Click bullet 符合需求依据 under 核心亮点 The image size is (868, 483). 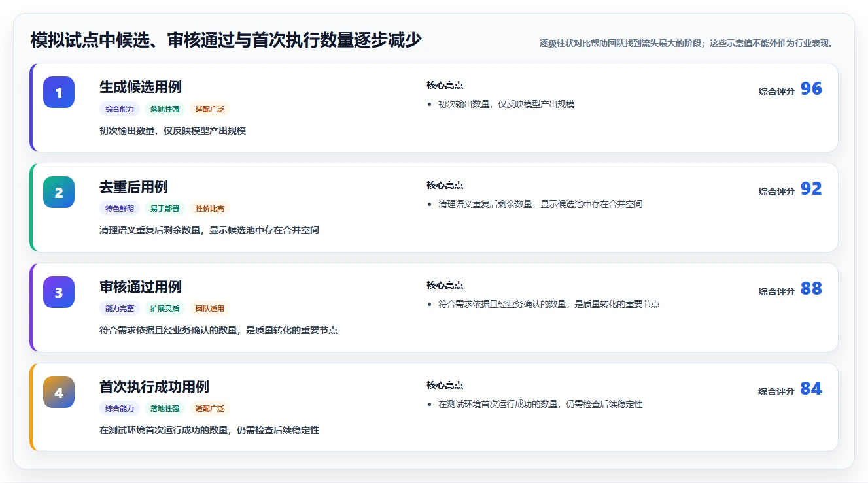(x=549, y=304)
